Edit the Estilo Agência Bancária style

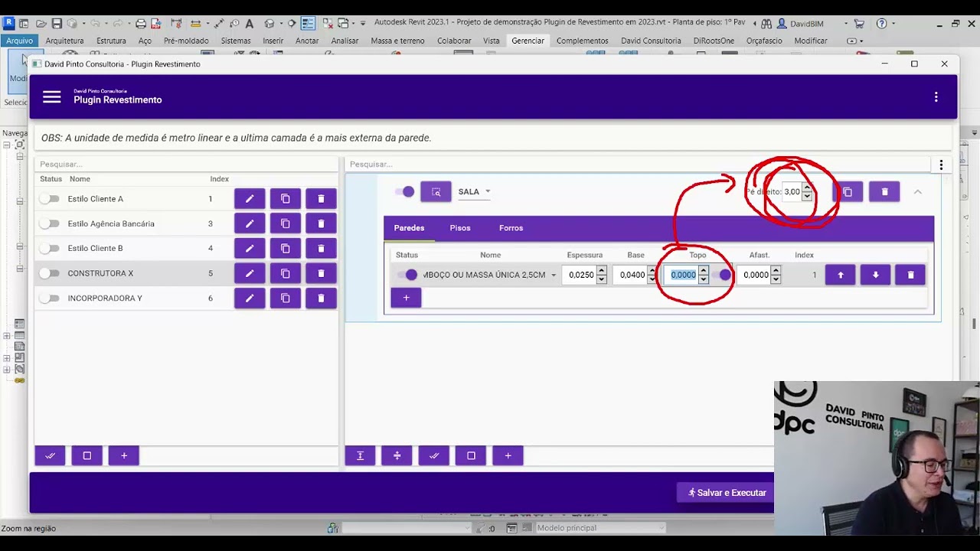coord(250,223)
